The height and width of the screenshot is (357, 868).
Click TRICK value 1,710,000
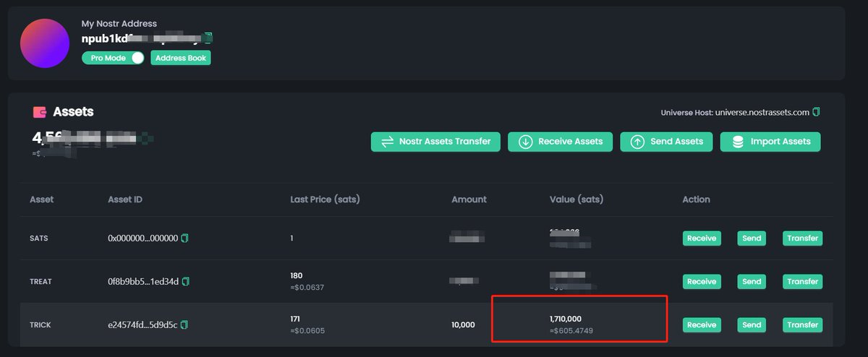tap(566, 319)
